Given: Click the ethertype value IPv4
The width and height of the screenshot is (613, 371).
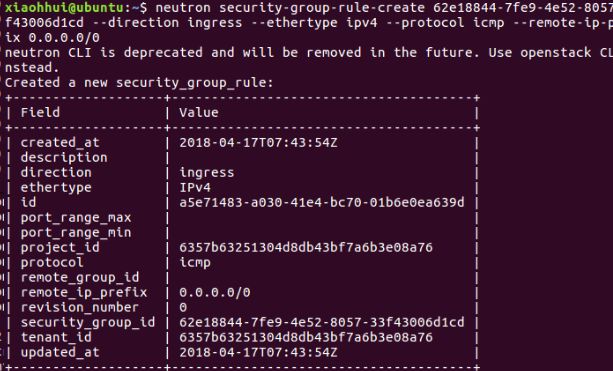Looking at the screenshot, I should [x=195, y=188].
